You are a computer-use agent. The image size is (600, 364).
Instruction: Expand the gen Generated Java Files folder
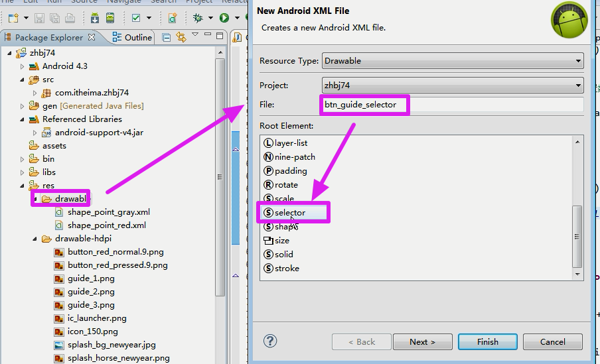22,106
